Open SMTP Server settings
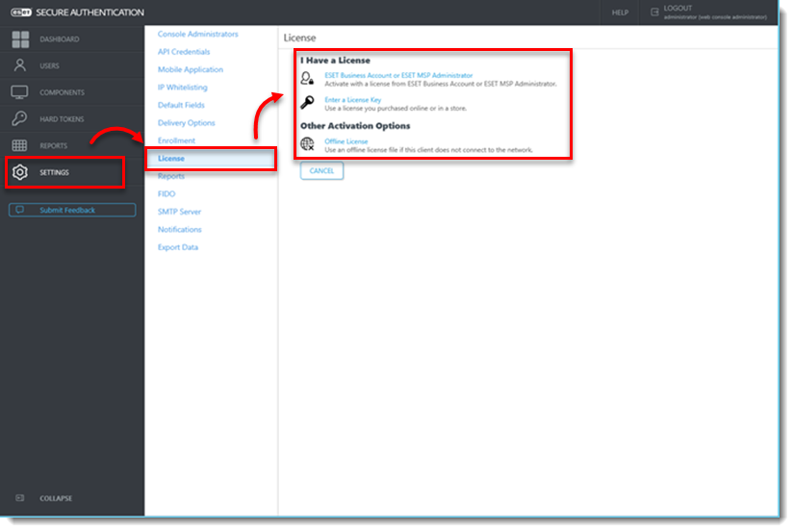 coord(179,212)
